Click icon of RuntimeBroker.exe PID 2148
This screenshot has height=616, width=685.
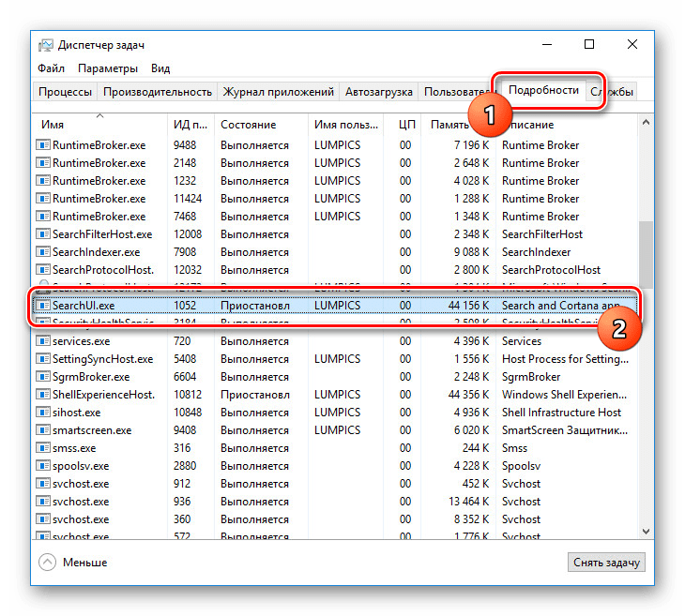pyautogui.click(x=43, y=162)
